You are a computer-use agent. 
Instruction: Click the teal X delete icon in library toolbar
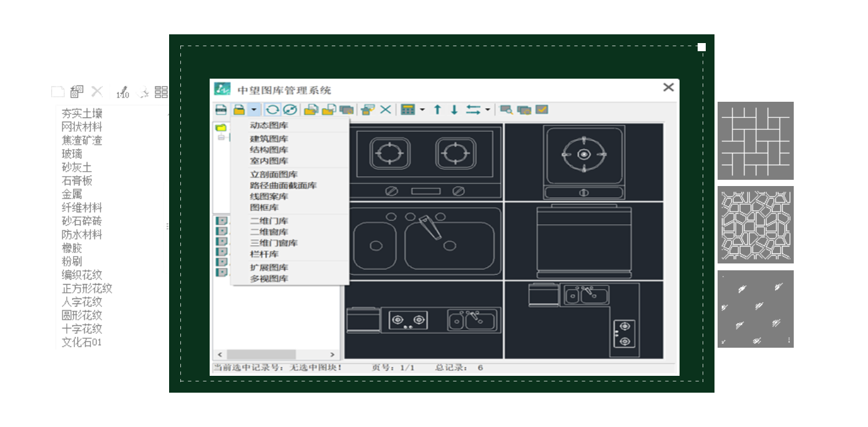[x=386, y=109]
